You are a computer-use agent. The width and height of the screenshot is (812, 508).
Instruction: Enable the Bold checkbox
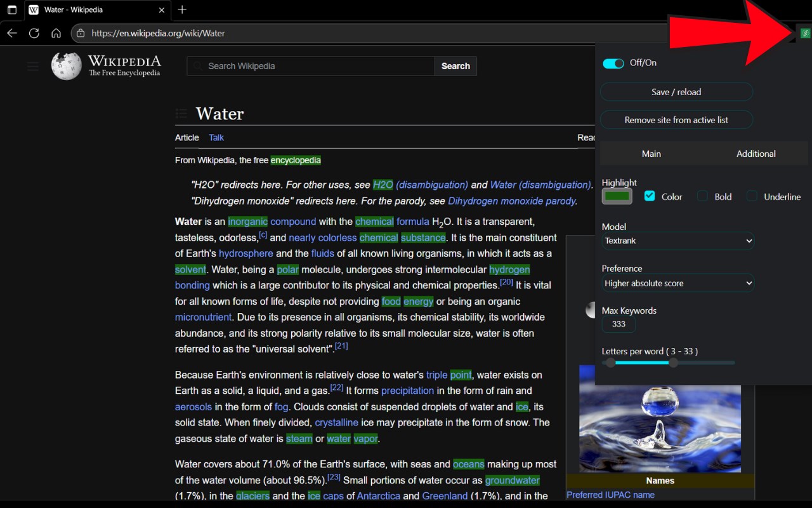[x=702, y=196]
